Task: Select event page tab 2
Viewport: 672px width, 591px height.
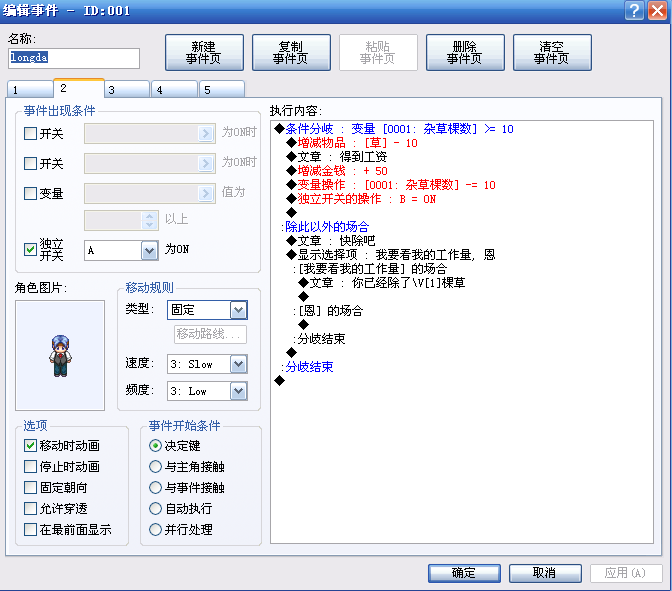Action: (x=78, y=88)
